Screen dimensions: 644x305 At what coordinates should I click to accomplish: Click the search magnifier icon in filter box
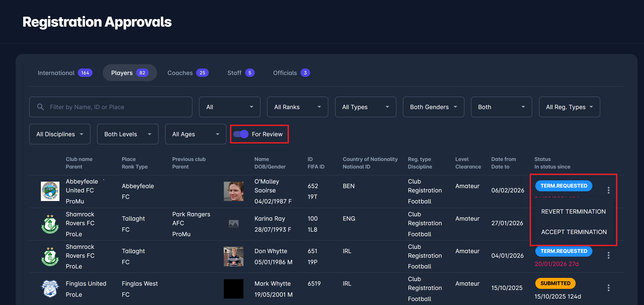(40, 107)
